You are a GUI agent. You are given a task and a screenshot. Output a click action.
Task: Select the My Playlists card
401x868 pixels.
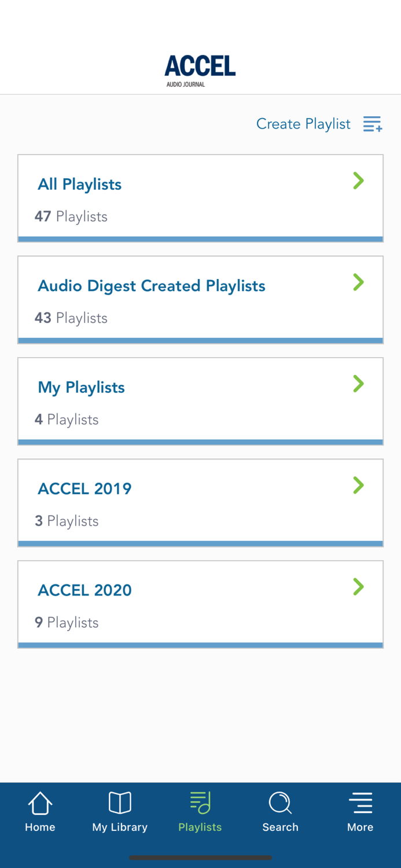pyautogui.click(x=200, y=400)
